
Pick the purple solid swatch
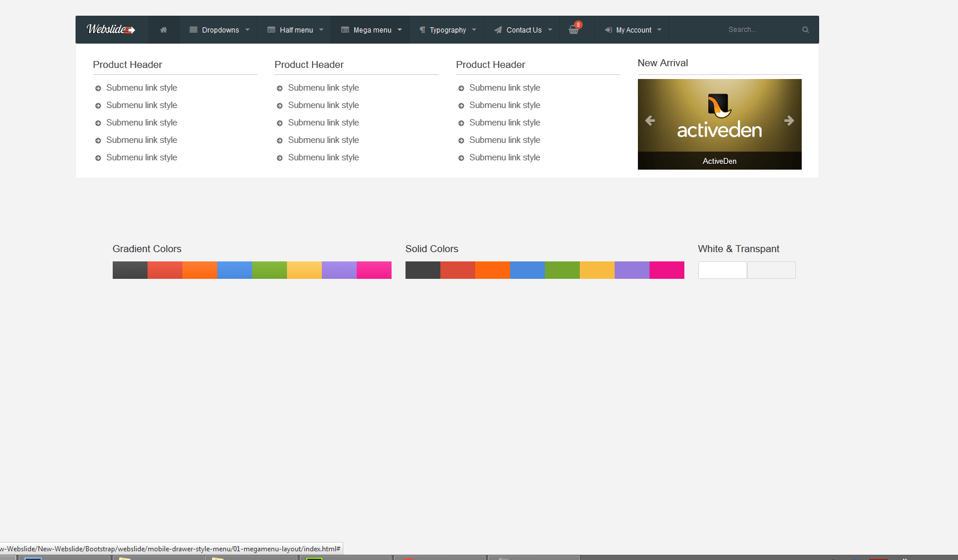tap(632, 270)
